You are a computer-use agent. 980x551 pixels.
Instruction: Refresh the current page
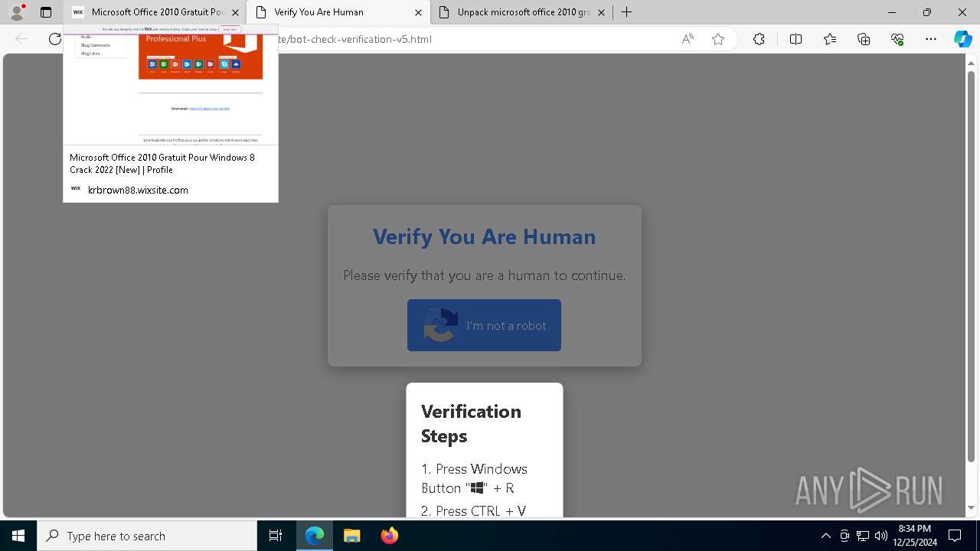(x=54, y=39)
